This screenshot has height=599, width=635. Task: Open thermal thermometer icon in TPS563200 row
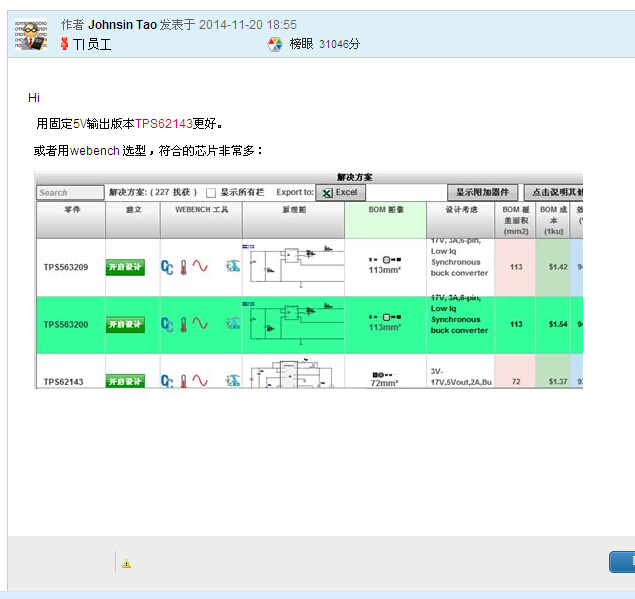tap(183, 324)
